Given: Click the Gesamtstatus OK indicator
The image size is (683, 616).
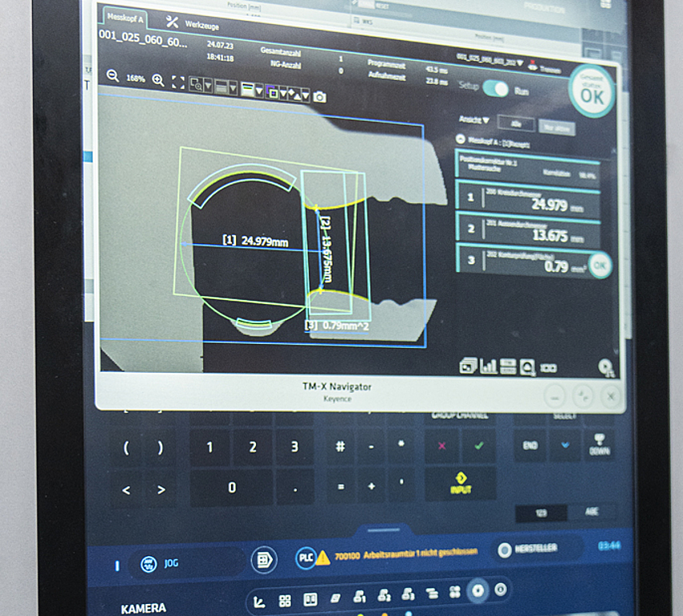Looking at the screenshot, I should (592, 91).
